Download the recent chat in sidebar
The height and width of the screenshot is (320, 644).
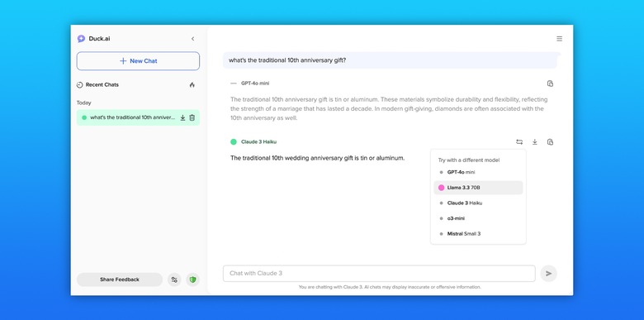[x=182, y=117]
